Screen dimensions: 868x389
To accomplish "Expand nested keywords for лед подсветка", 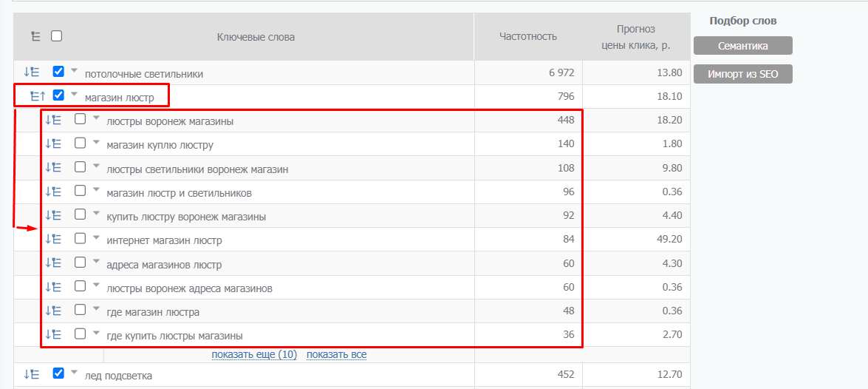I will 30,374.
